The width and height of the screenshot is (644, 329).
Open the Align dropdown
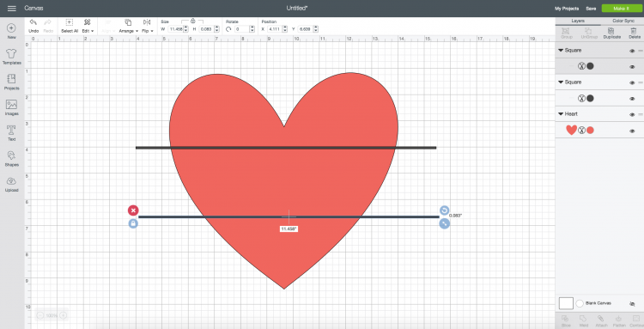[x=108, y=25]
